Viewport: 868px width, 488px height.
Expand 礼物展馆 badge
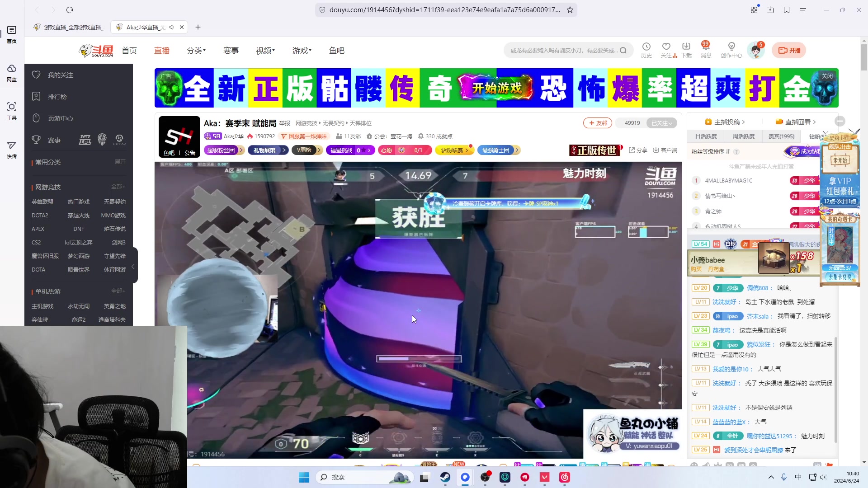pos(268,150)
